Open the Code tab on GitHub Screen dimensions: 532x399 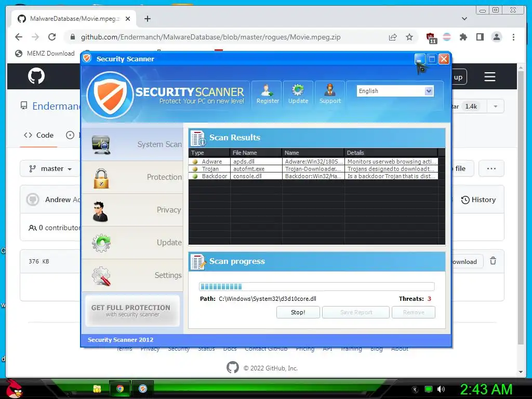coord(38,135)
